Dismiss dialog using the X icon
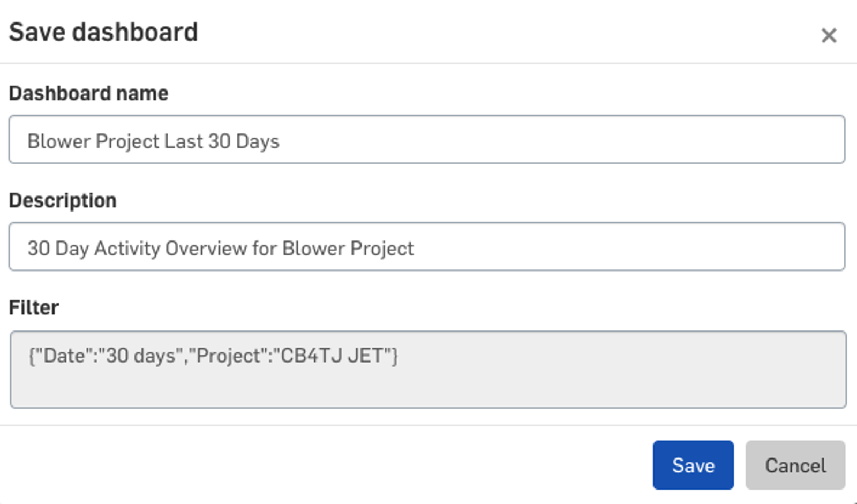The width and height of the screenshot is (857, 504). [x=829, y=35]
